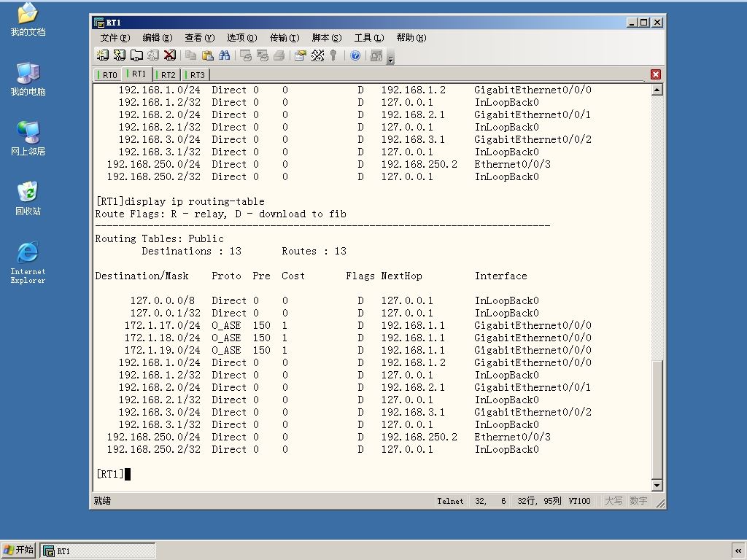Click the Interface column header text
The image size is (747, 560).
pos(501,276)
